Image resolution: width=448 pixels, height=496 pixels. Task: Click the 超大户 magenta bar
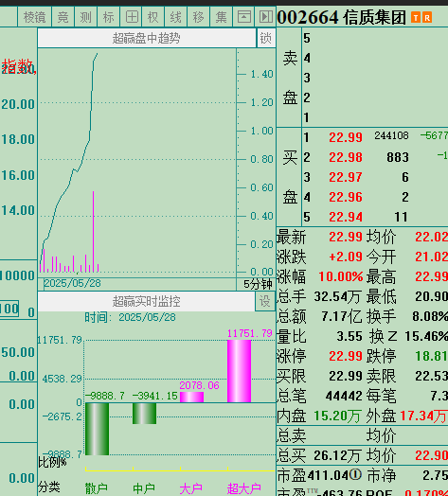(x=239, y=371)
